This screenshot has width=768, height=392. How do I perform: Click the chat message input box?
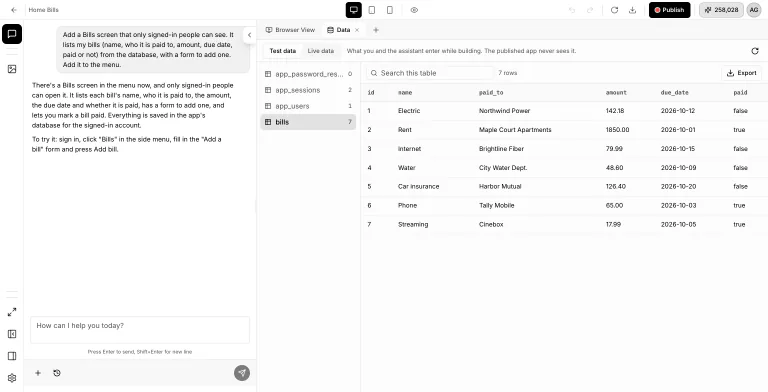coord(140,330)
